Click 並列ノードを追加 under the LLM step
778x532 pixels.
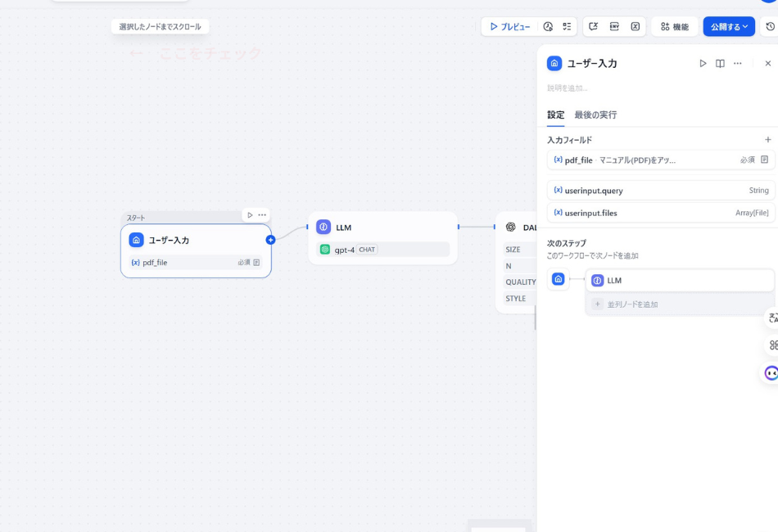[x=632, y=304]
